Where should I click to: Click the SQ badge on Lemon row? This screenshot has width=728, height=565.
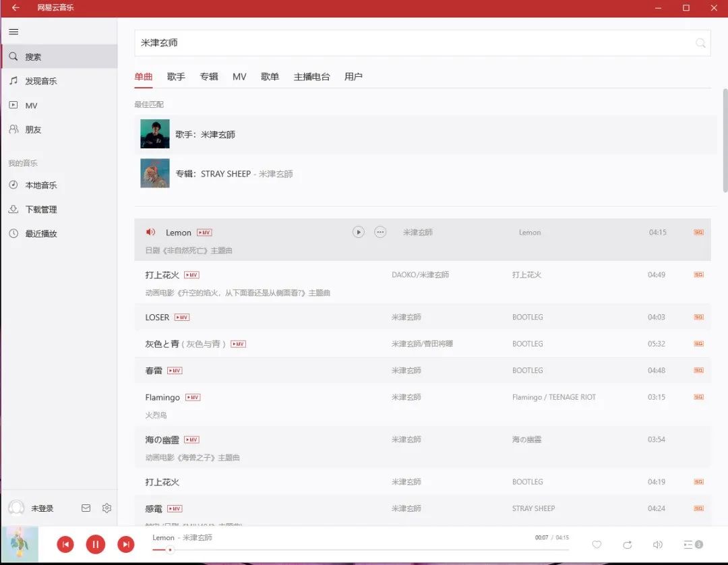(x=699, y=232)
